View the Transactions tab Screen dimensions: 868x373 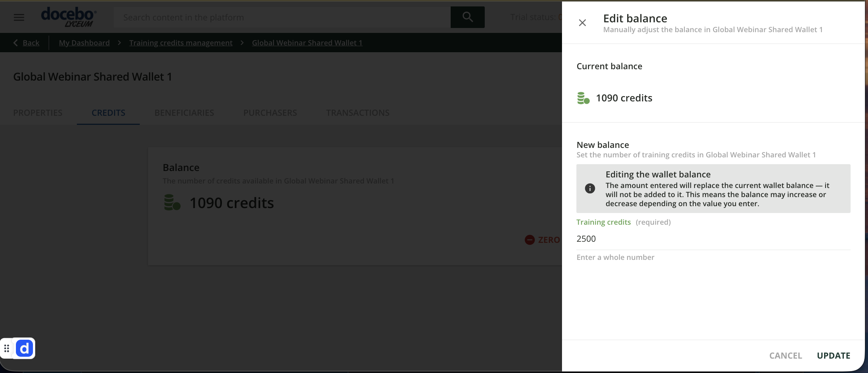[358, 113]
